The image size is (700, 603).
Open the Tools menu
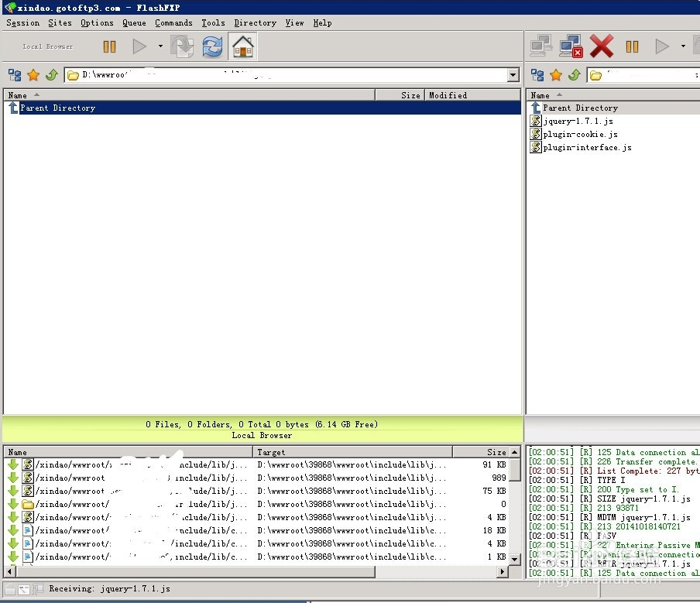(x=213, y=22)
